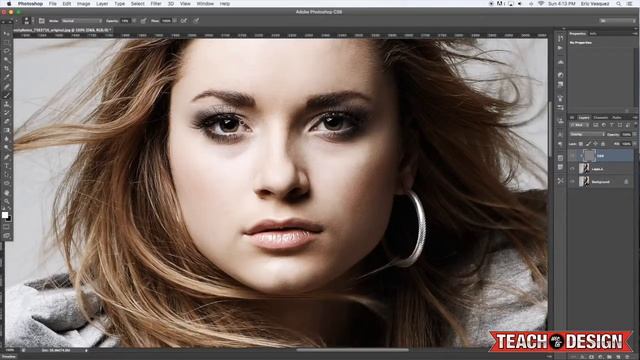Open the Window menu

[x=205, y=4]
